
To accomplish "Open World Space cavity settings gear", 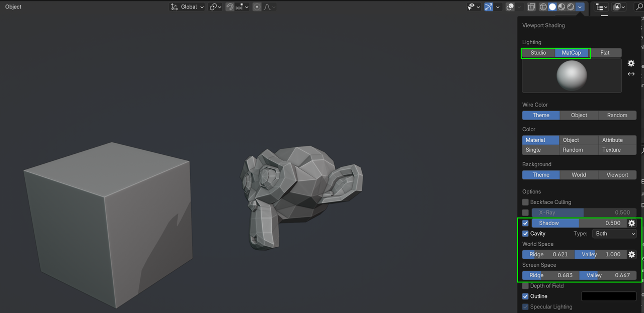I will tap(632, 254).
